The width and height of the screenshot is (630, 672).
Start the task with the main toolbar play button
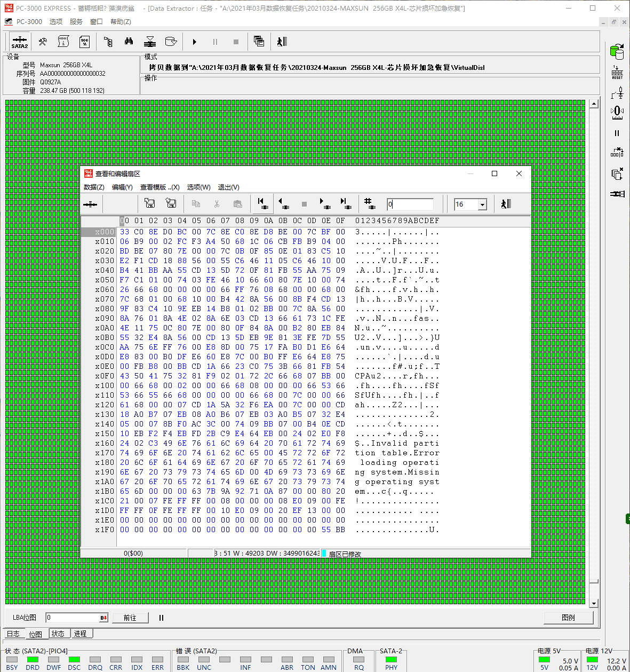click(x=195, y=42)
